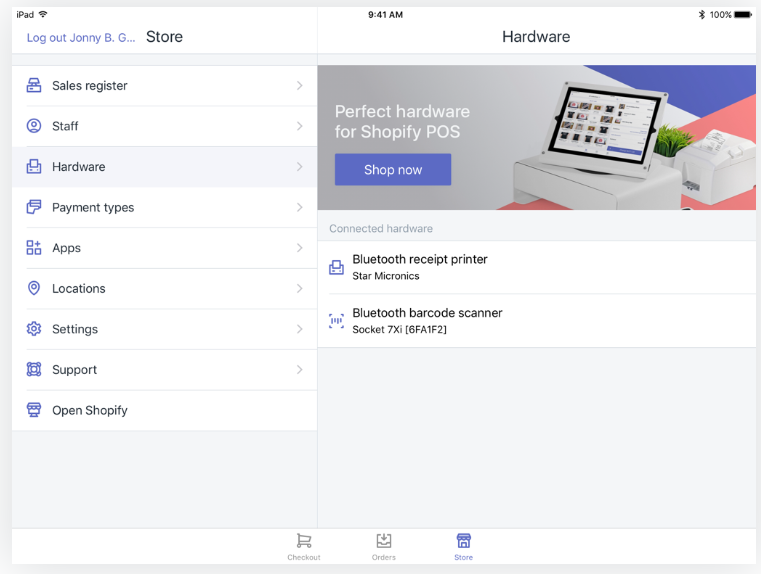
Task: Click the Sales register icon
Action: [x=33, y=85]
